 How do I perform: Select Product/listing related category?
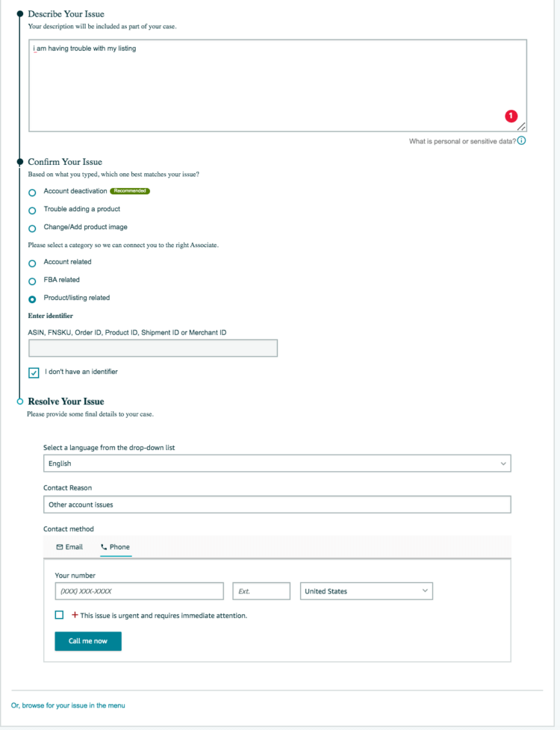32,299
